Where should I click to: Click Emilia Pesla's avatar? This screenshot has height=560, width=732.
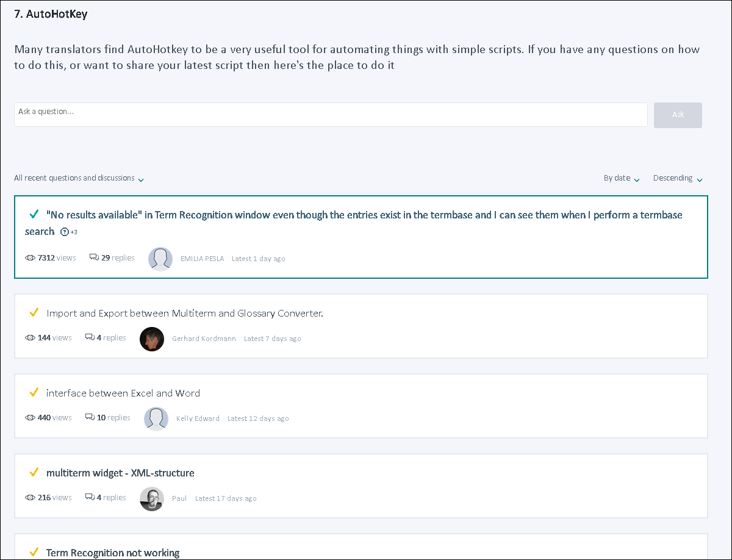point(160,259)
